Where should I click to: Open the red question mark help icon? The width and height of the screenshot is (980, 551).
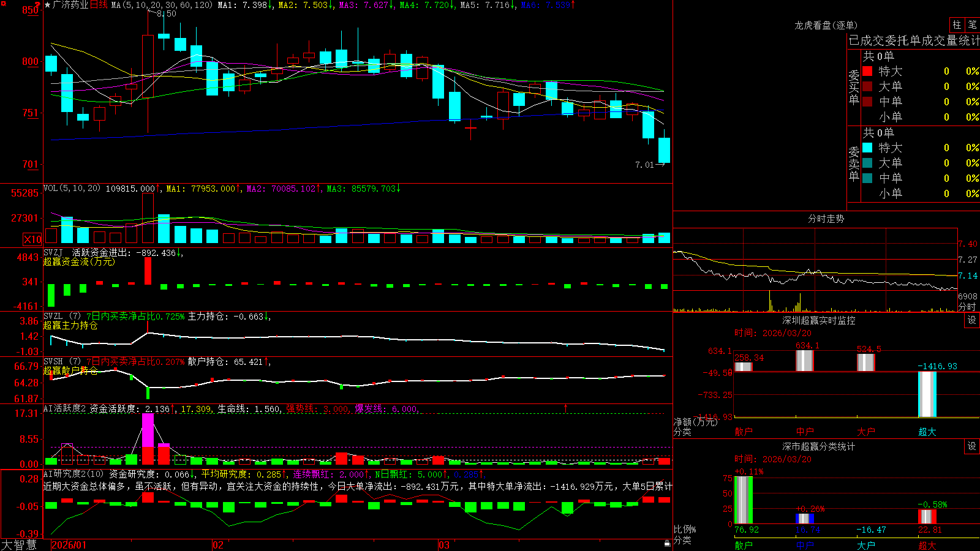38,4
